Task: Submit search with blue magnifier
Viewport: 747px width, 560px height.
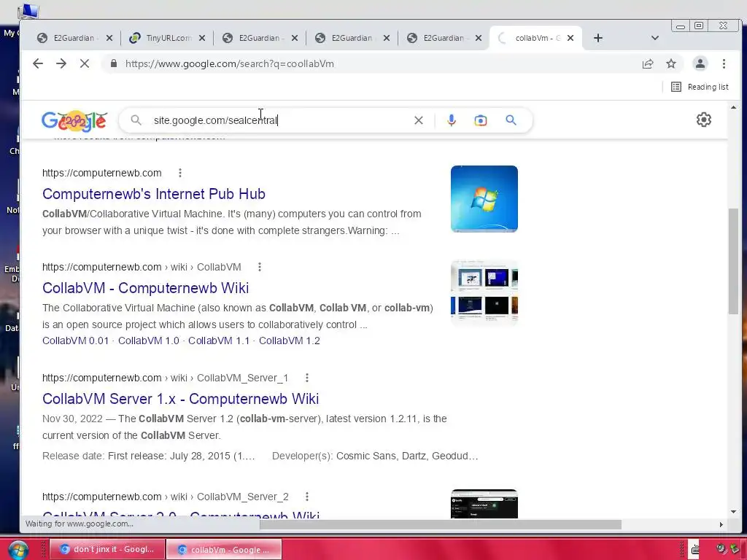Action: pos(511,120)
